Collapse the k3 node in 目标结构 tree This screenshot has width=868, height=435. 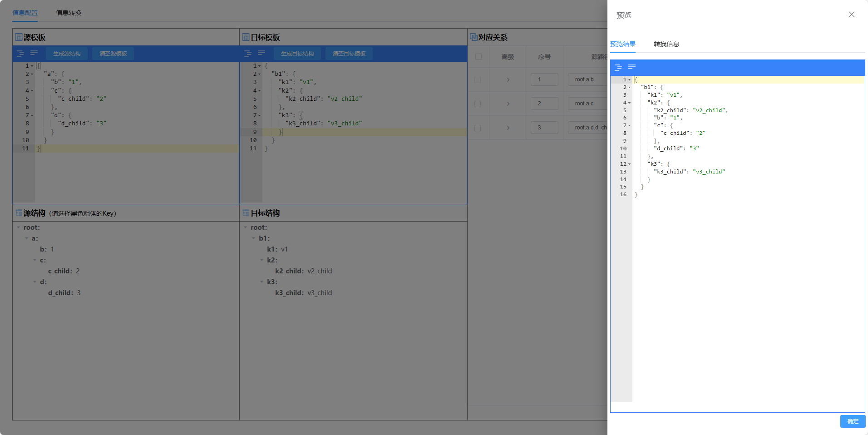(262, 282)
